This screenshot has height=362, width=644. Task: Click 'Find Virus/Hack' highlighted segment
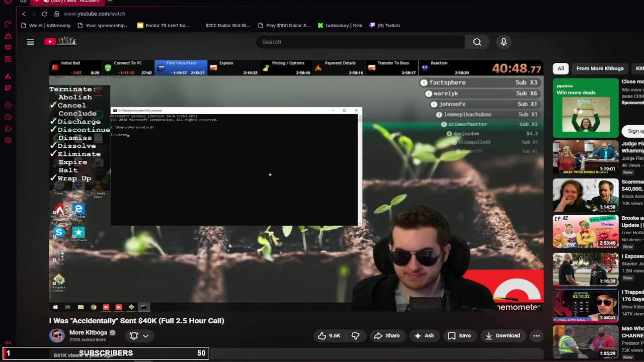(x=181, y=67)
